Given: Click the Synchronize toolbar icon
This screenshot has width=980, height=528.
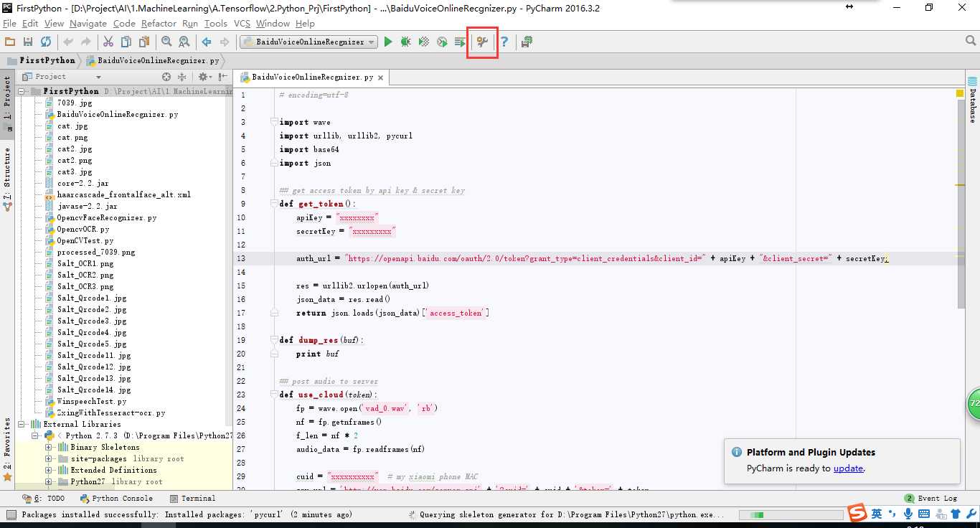Looking at the screenshot, I should pos(46,42).
